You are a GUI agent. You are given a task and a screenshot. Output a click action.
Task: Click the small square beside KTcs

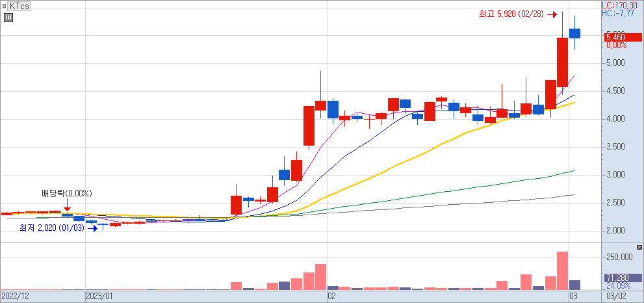(4, 6)
